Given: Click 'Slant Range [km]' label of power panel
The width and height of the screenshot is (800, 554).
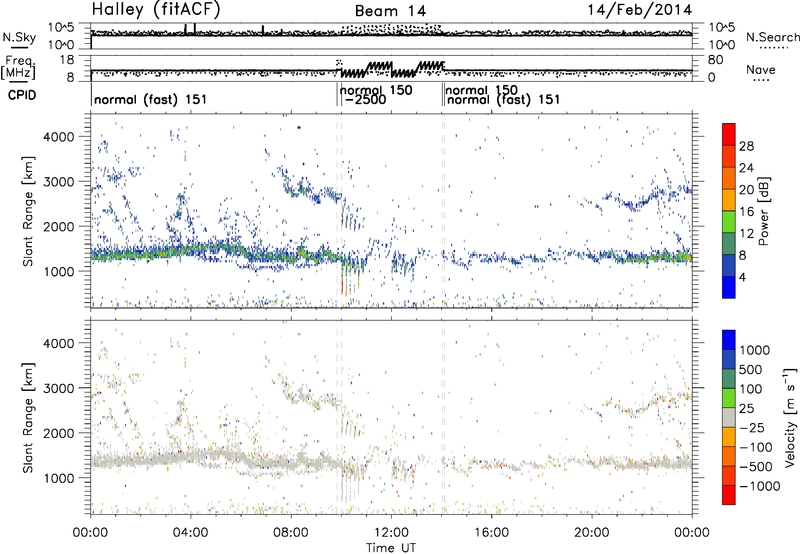Looking at the screenshot, I should (x=28, y=211).
